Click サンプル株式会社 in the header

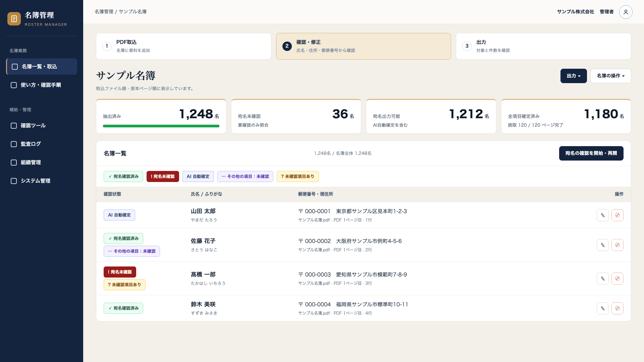tap(576, 12)
